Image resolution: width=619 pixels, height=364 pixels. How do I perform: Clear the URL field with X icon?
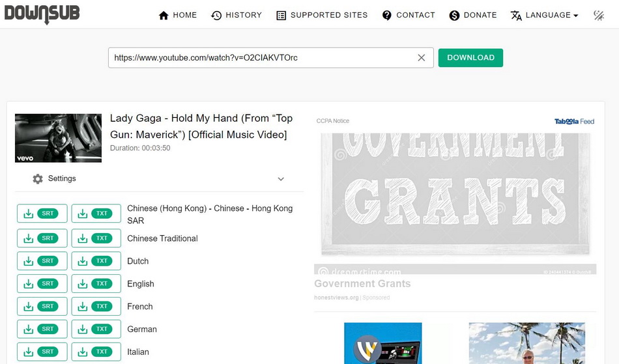click(422, 58)
